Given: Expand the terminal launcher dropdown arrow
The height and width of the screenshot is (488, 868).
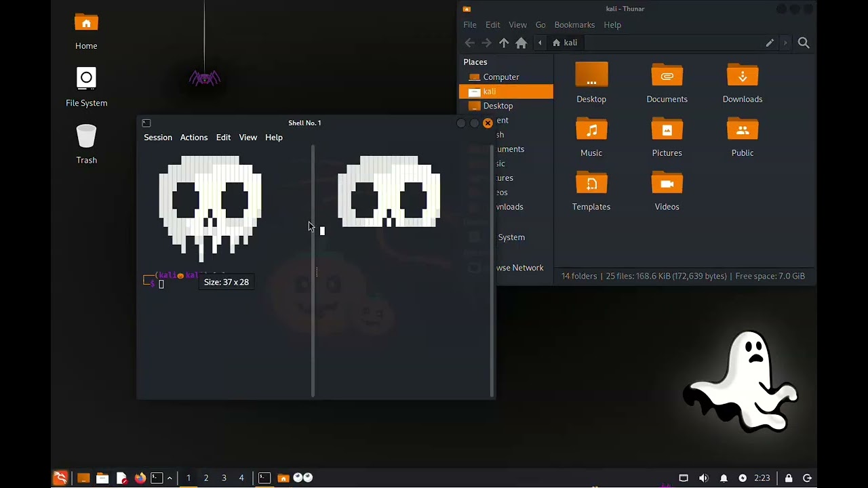Looking at the screenshot, I should [x=170, y=478].
